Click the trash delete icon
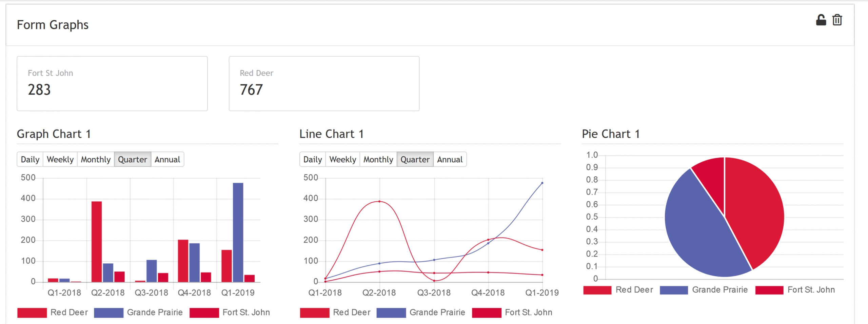This screenshot has width=868, height=324. tap(837, 20)
